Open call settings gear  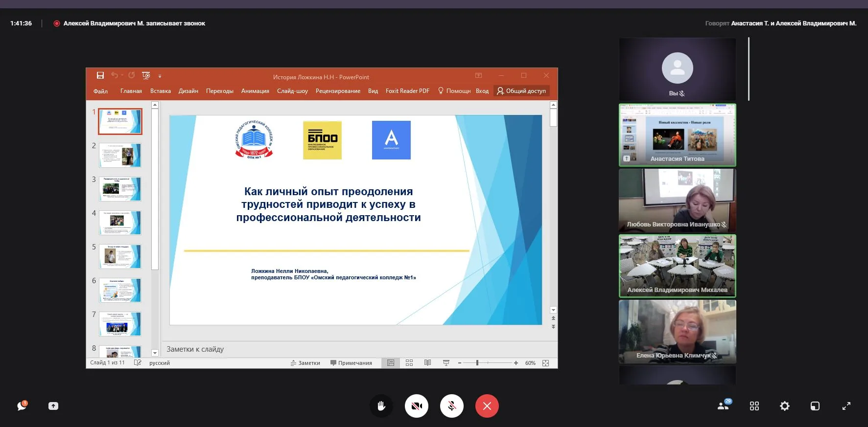[785, 406]
